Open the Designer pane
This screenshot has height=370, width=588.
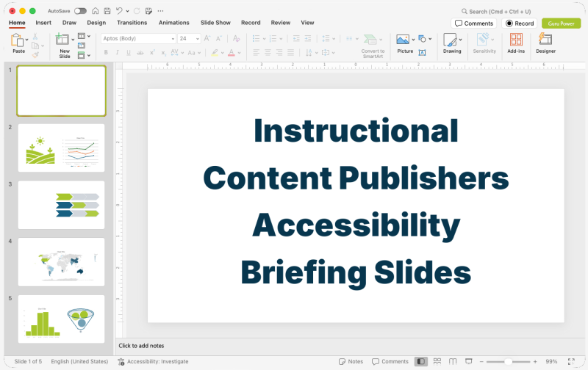coord(545,43)
